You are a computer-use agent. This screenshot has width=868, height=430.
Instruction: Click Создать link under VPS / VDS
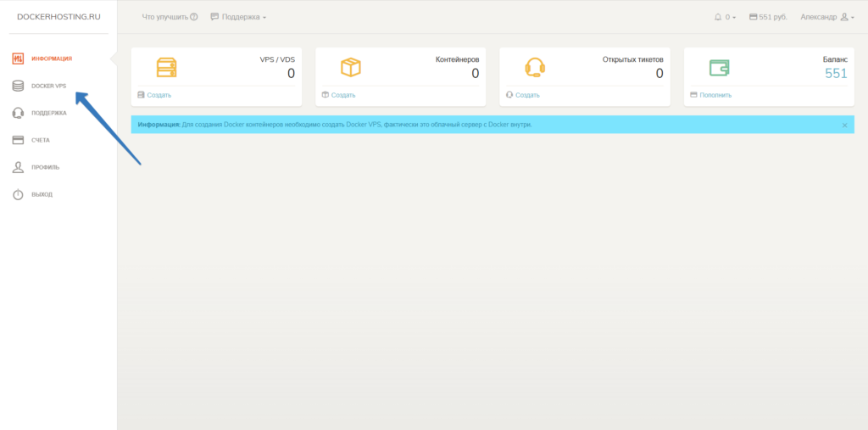click(159, 95)
